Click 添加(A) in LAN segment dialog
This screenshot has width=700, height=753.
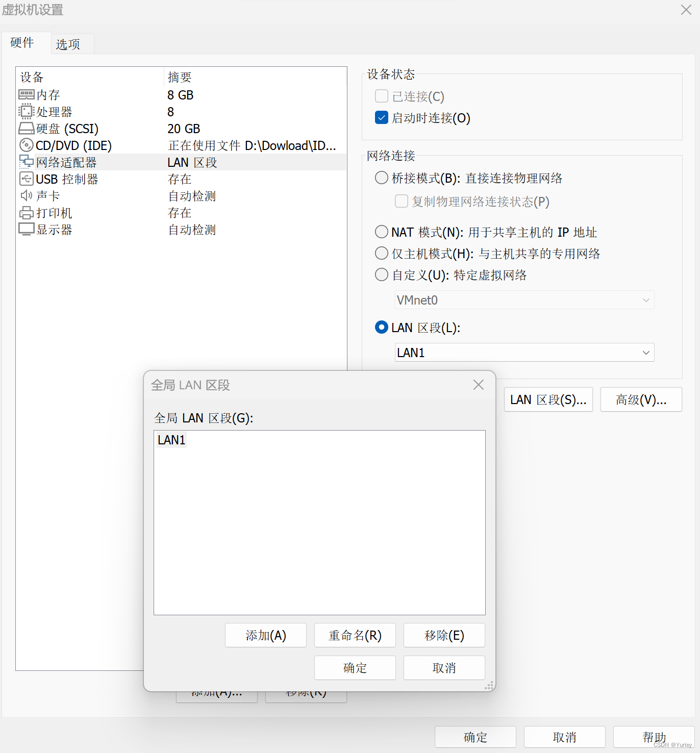(x=266, y=635)
